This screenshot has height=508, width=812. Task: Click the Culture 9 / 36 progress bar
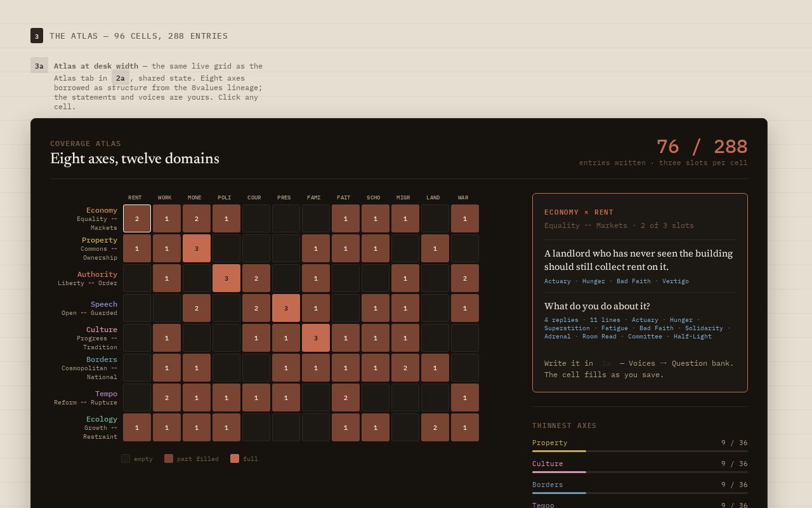640,472
